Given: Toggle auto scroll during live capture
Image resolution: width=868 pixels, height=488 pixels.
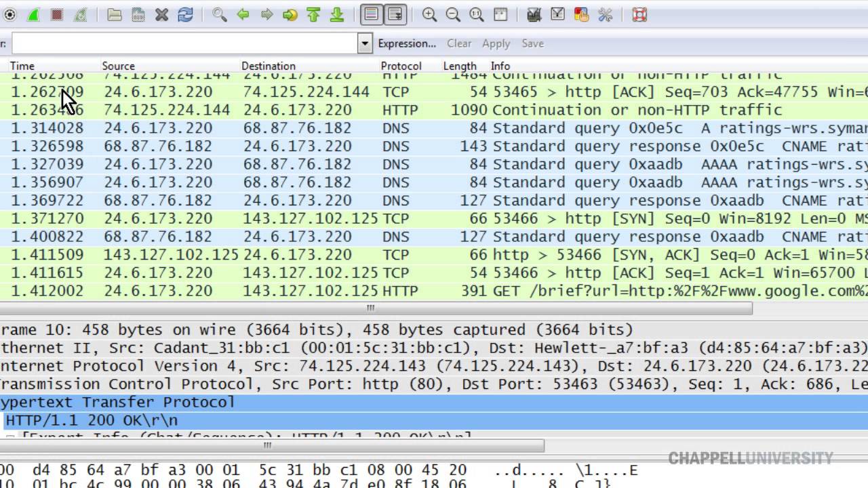Looking at the screenshot, I should pos(395,14).
